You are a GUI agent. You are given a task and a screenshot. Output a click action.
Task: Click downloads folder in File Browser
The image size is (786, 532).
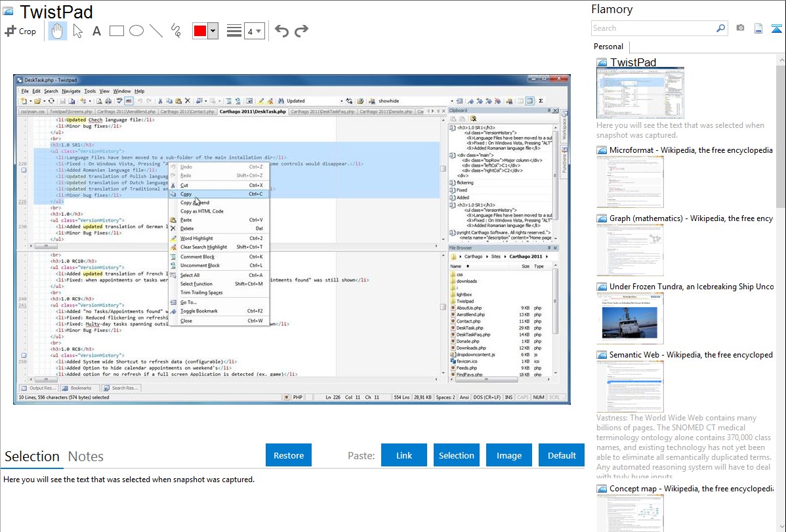click(x=466, y=281)
